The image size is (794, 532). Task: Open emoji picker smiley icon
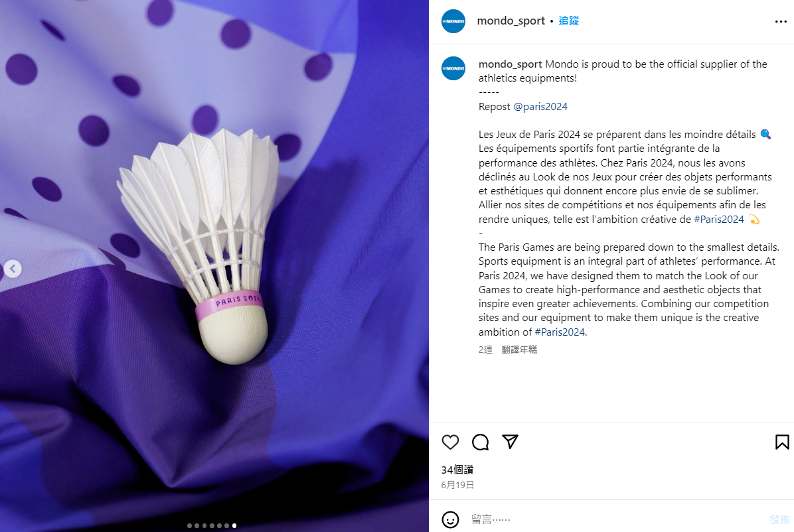pyautogui.click(x=450, y=519)
